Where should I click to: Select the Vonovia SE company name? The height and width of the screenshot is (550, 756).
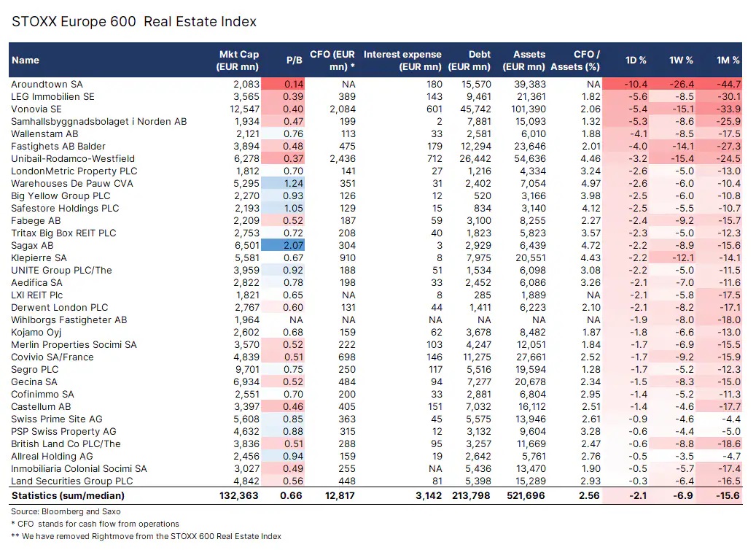tap(36, 109)
